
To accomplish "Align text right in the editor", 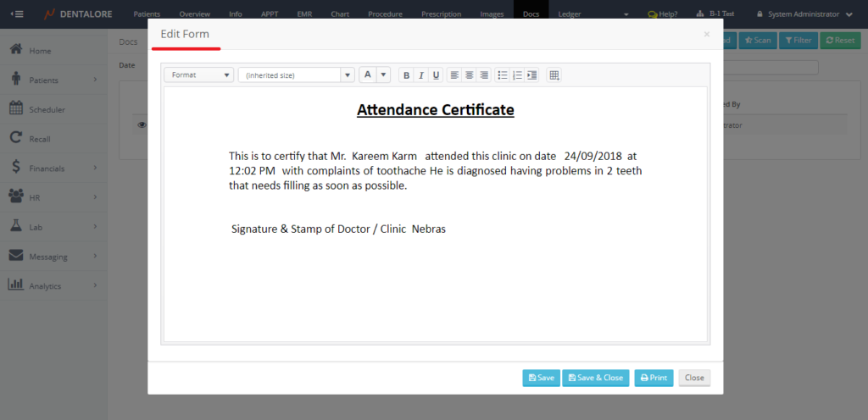I will [x=484, y=75].
